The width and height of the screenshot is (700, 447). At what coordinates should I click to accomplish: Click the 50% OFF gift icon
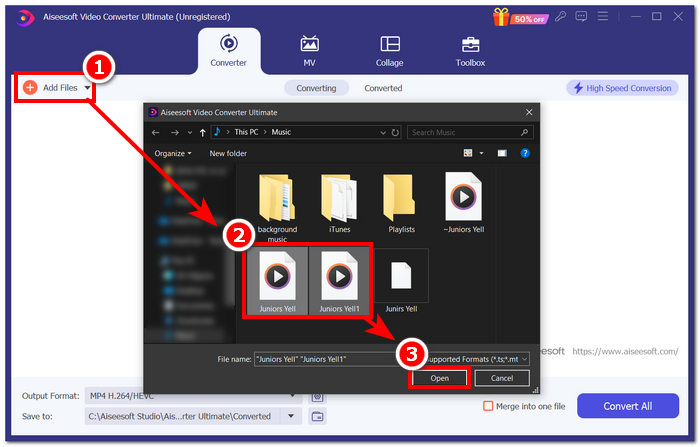click(521, 17)
